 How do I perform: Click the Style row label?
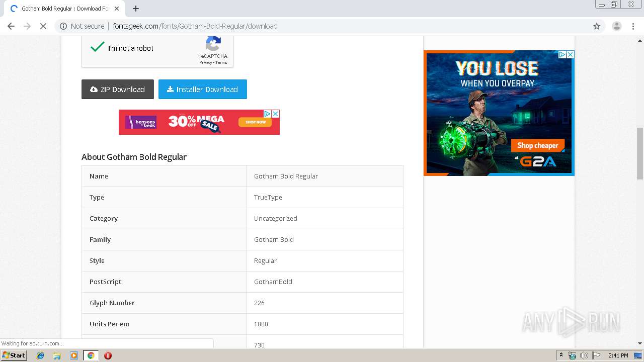[x=97, y=260]
